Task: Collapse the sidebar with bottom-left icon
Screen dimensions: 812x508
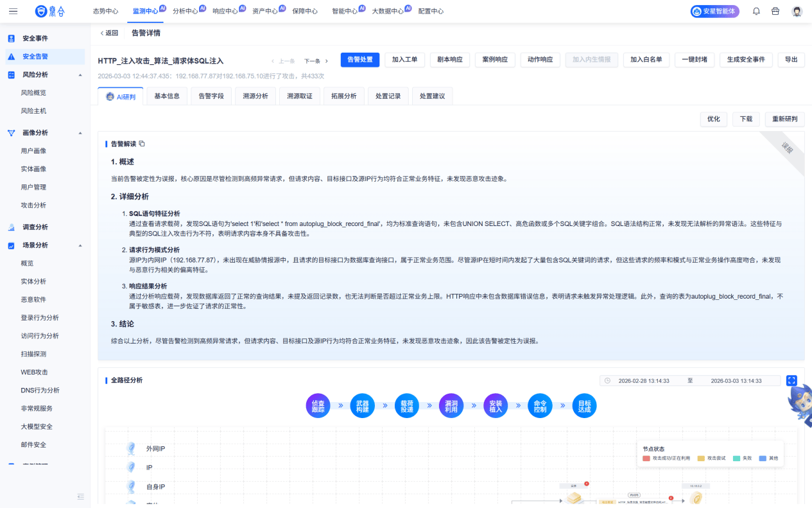Action: [81, 496]
